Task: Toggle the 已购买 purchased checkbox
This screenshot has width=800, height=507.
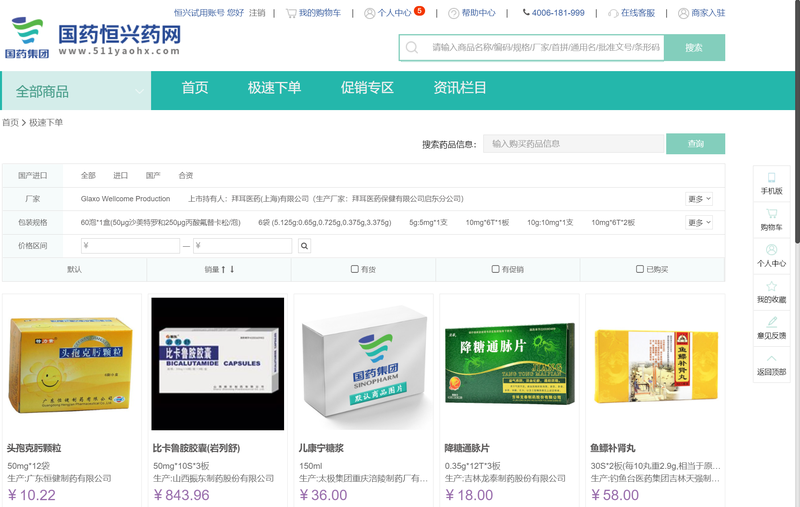Action: [x=639, y=269]
